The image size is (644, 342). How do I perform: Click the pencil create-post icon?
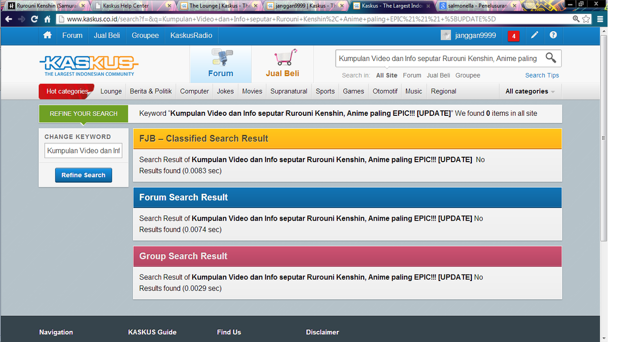click(534, 35)
